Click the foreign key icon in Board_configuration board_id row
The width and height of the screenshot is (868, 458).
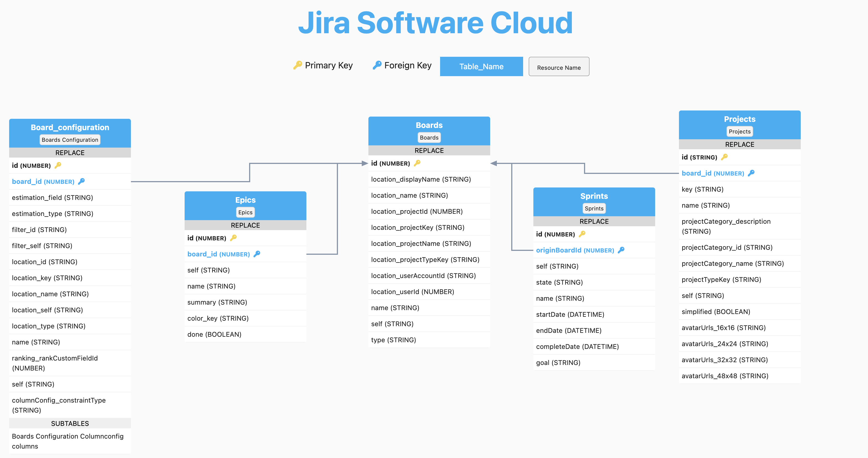coord(81,181)
